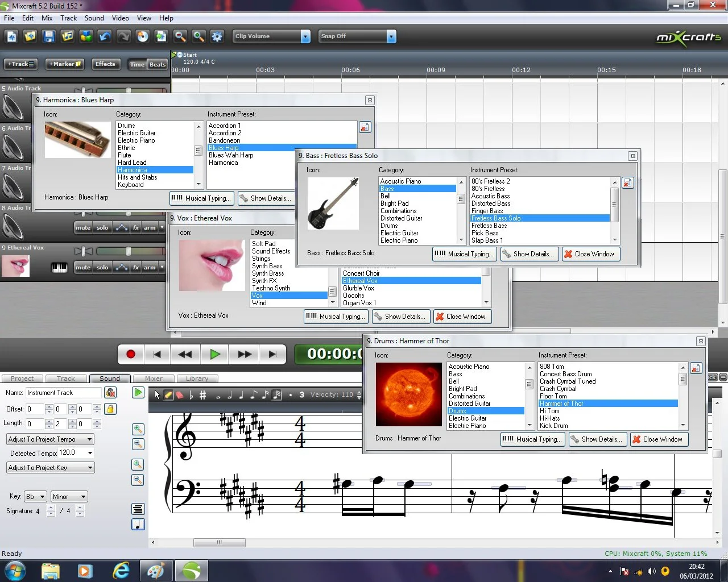Click the Burn CD icon
Viewport: 728px width, 582px height.
pyautogui.click(x=142, y=36)
